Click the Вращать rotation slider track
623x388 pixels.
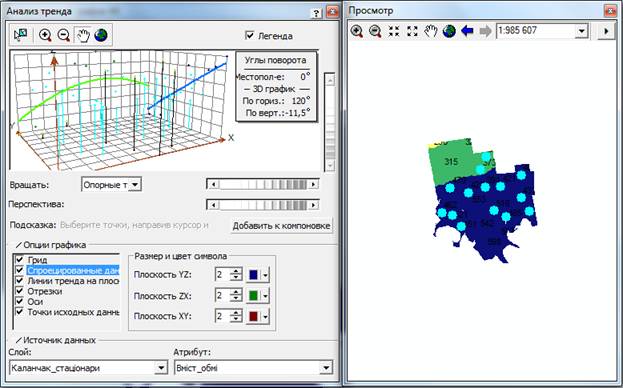click(263, 184)
